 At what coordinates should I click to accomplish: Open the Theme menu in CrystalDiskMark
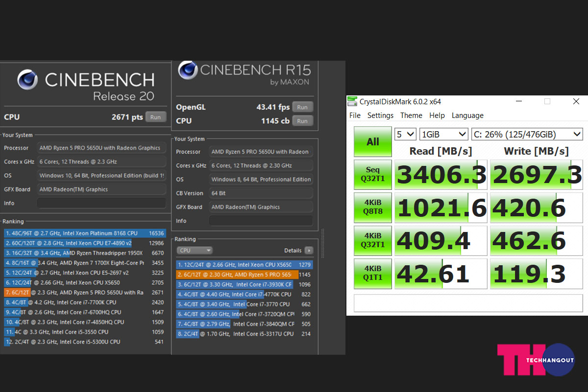point(411,115)
